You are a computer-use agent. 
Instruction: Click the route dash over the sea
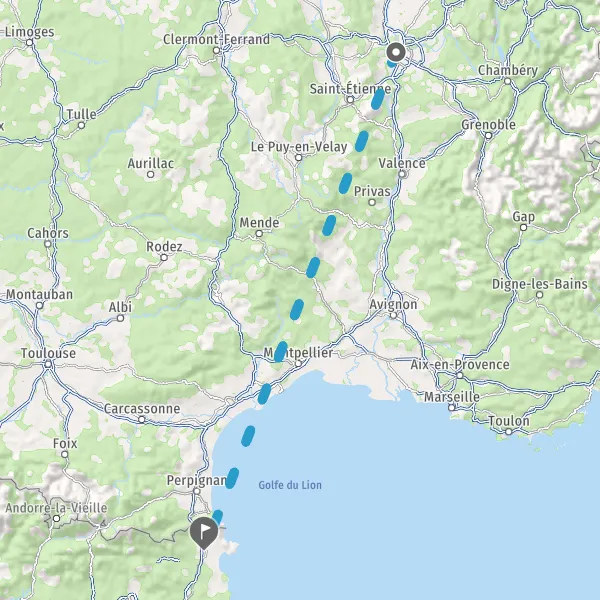pyautogui.click(x=248, y=436)
